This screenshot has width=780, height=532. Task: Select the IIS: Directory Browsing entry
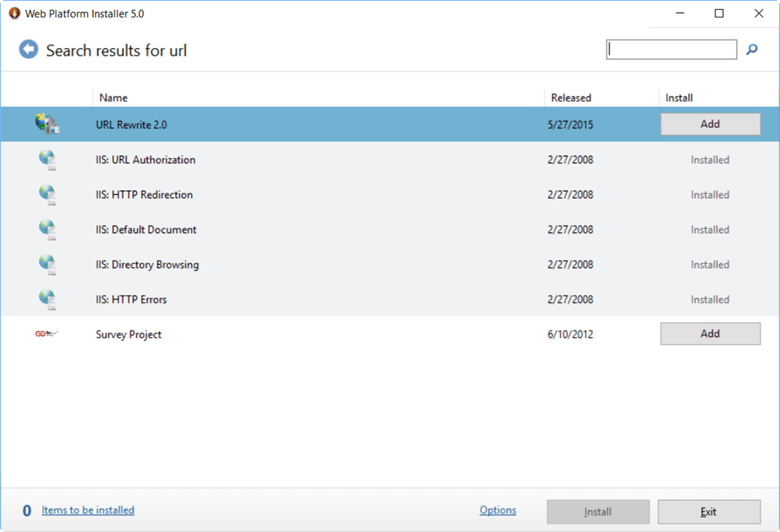[147, 265]
